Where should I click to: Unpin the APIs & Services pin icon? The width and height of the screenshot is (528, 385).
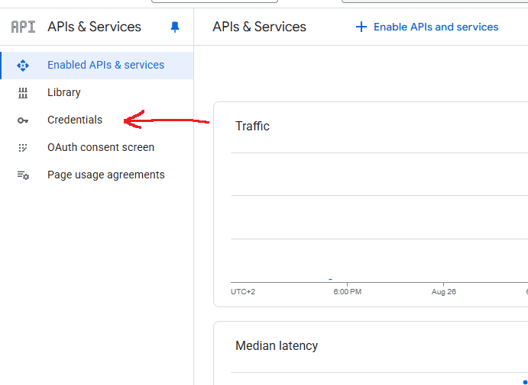(x=175, y=27)
